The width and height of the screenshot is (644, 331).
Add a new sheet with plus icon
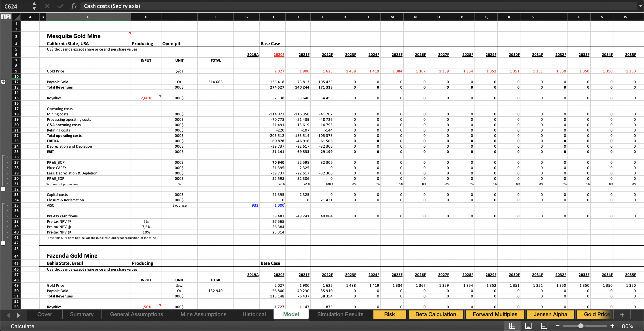[622, 315]
